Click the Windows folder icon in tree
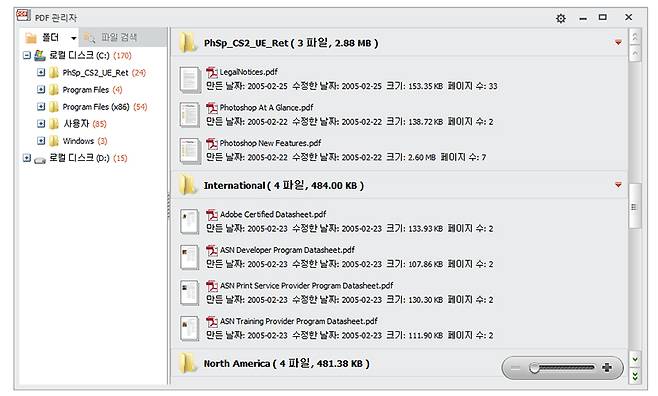This screenshot has width=658, height=396. click(54, 141)
